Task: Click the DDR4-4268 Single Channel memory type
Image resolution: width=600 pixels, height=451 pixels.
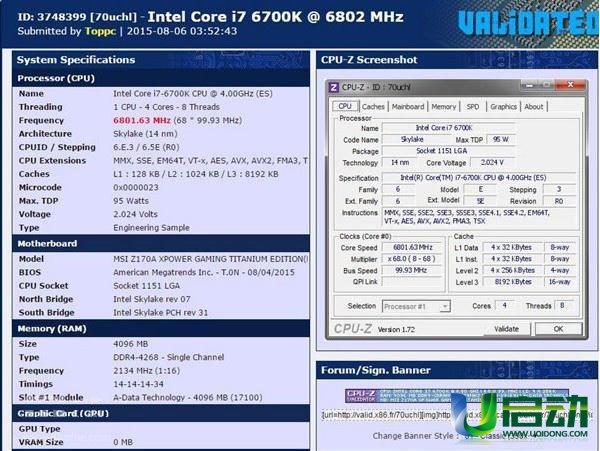Action: [168, 357]
